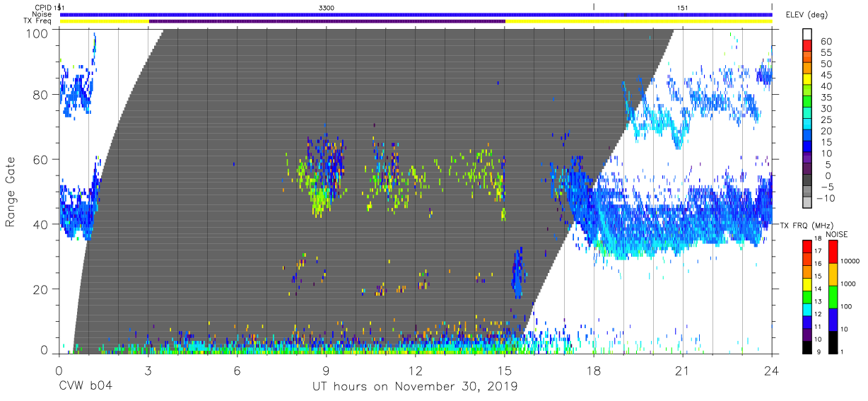Click the NOISE colorbar label "1000"
This screenshot has height=401, width=868.
pyautogui.click(x=849, y=285)
